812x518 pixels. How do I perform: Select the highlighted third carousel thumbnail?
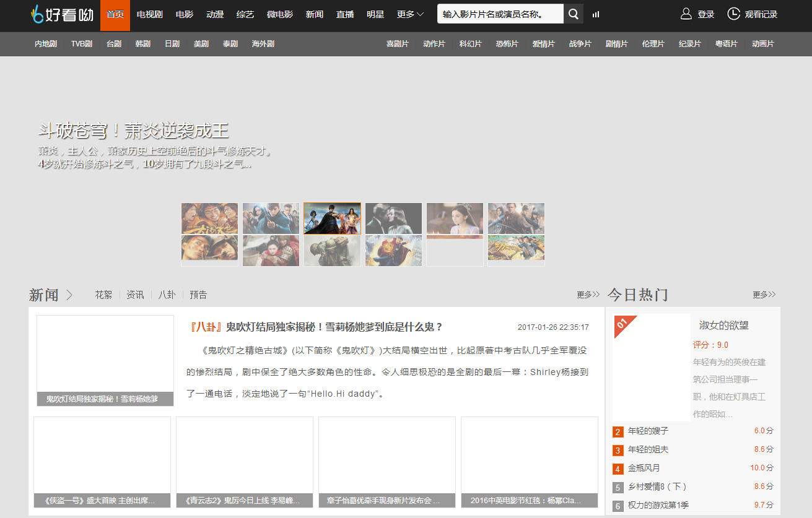(x=332, y=218)
